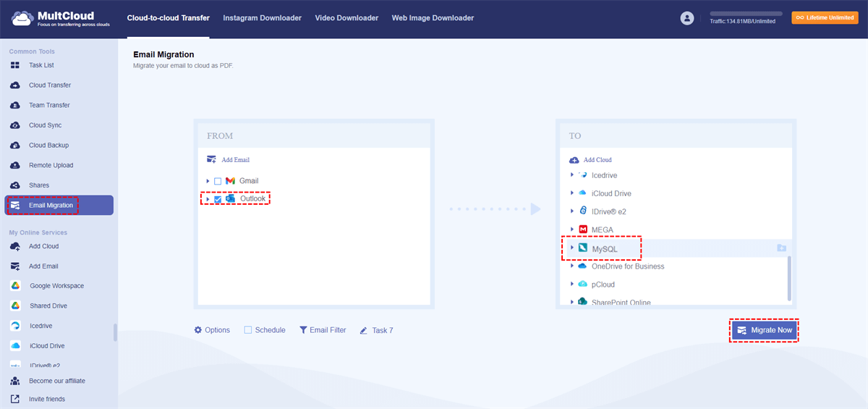Click the Icedrive icon in sidebar
The height and width of the screenshot is (409, 868).
click(x=15, y=326)
